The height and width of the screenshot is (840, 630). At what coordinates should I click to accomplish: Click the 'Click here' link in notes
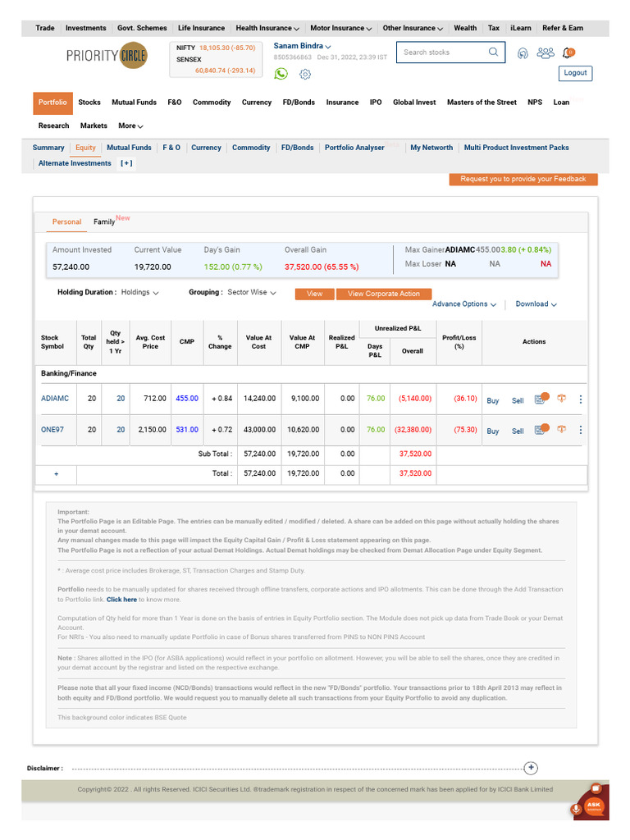click(x=121, y=600)
